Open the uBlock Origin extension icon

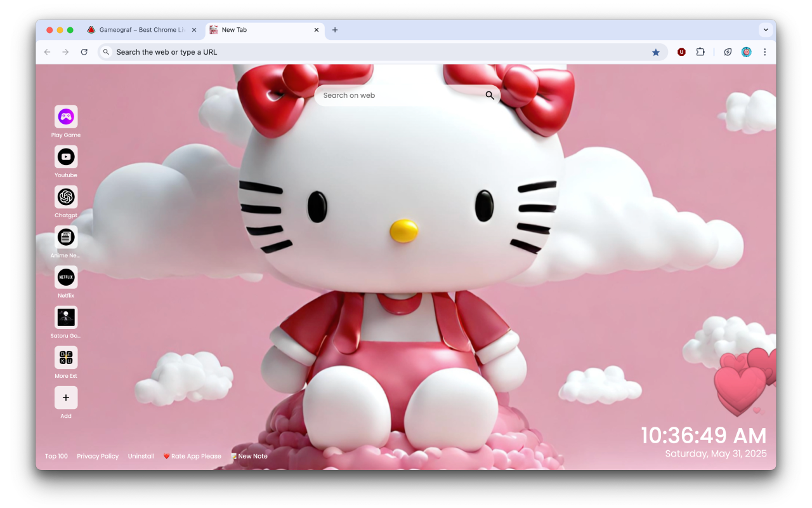[681, 51]
